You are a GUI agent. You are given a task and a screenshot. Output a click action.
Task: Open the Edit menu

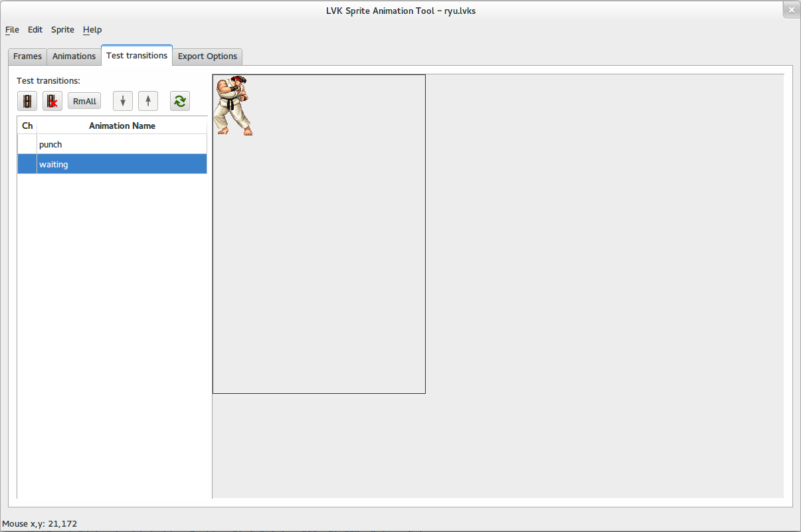pos(35,29)
